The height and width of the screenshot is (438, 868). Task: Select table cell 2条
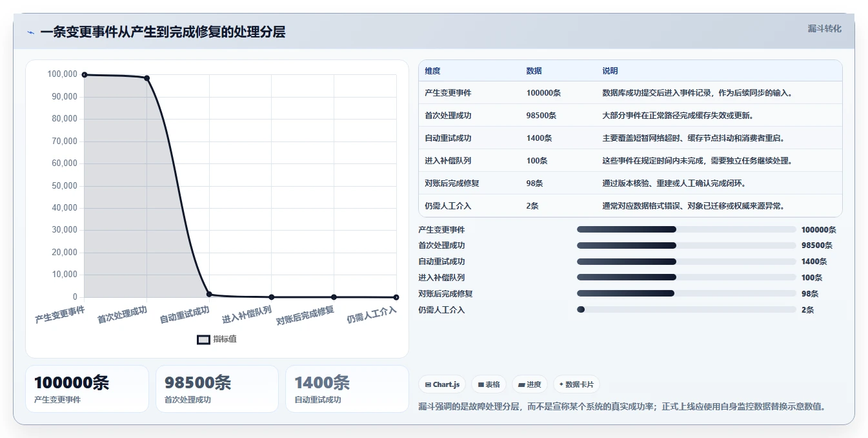tap(532, 206)
